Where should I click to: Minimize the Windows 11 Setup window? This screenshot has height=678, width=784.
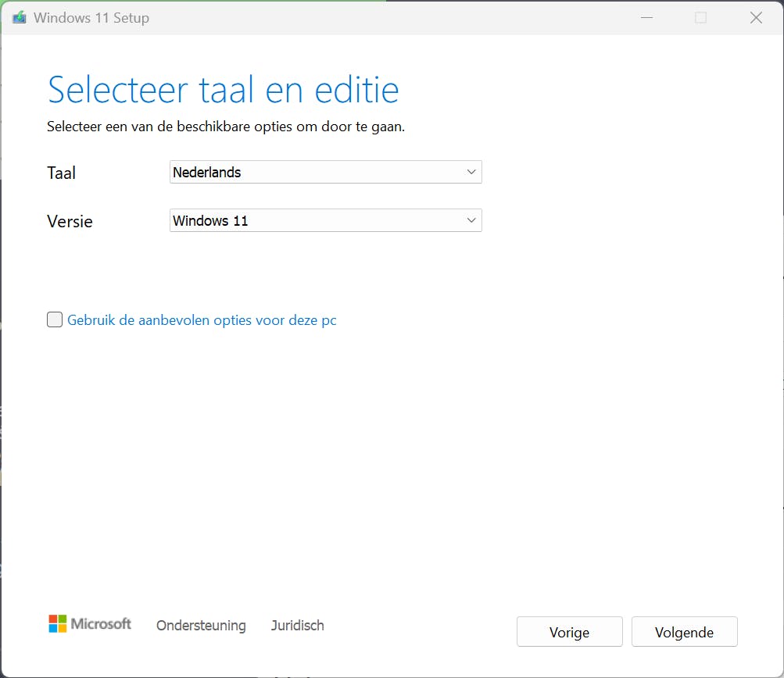pos(647,18)
